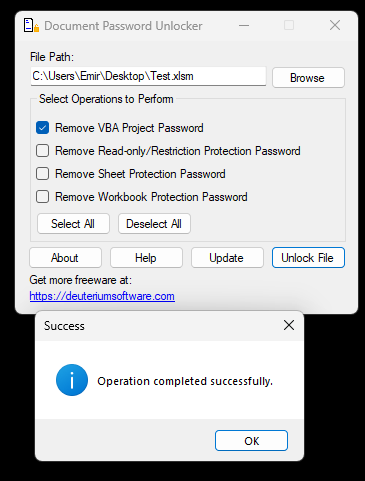Click the blue information icon in Success dialog
Viewport: 365px width, 481px height.
tap(72, 380)
